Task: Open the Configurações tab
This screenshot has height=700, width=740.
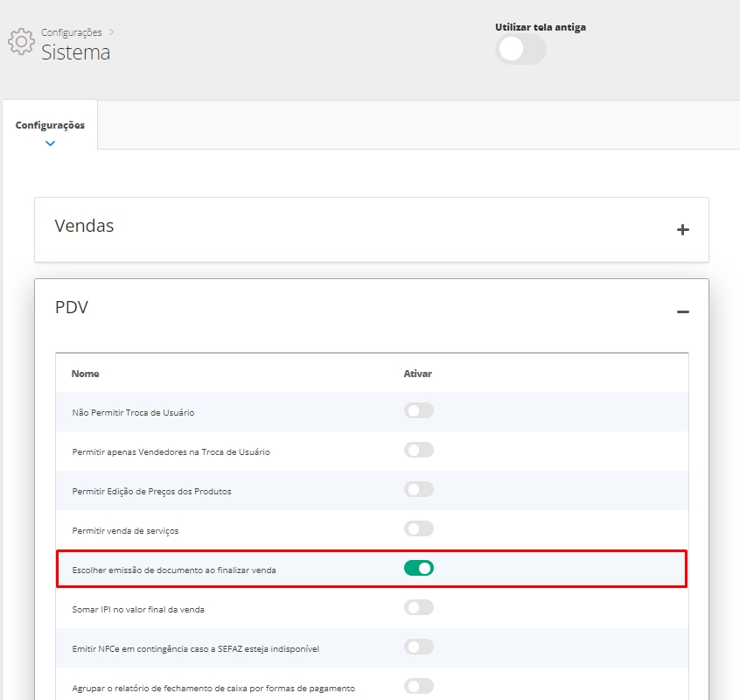Action: 50,125
